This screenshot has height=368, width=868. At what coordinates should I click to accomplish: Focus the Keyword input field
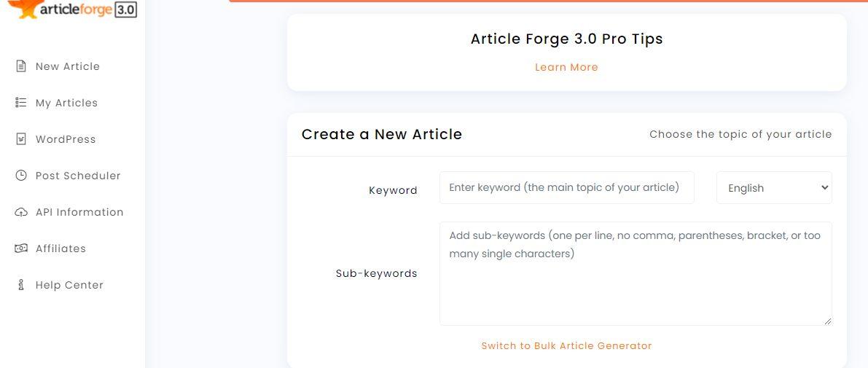click(566, 188)
